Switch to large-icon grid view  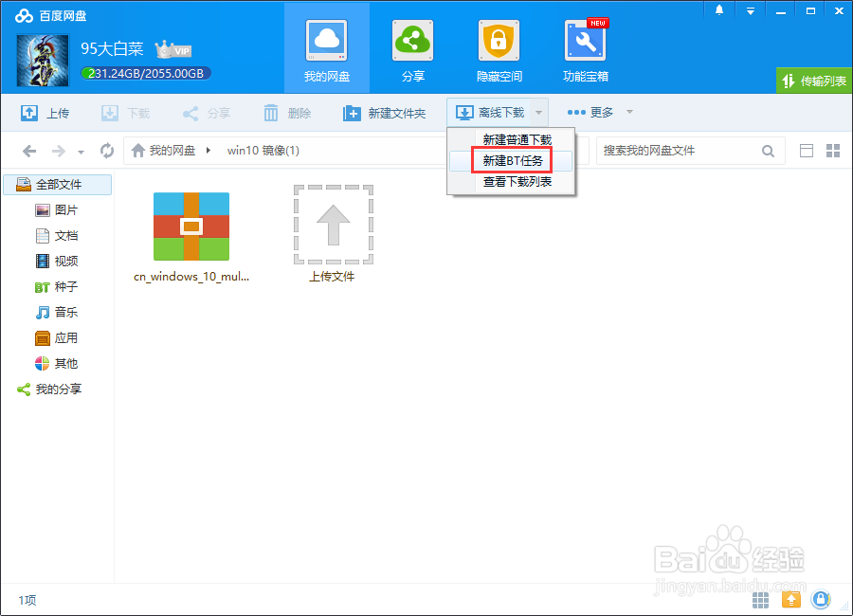(x=833, y=151)
